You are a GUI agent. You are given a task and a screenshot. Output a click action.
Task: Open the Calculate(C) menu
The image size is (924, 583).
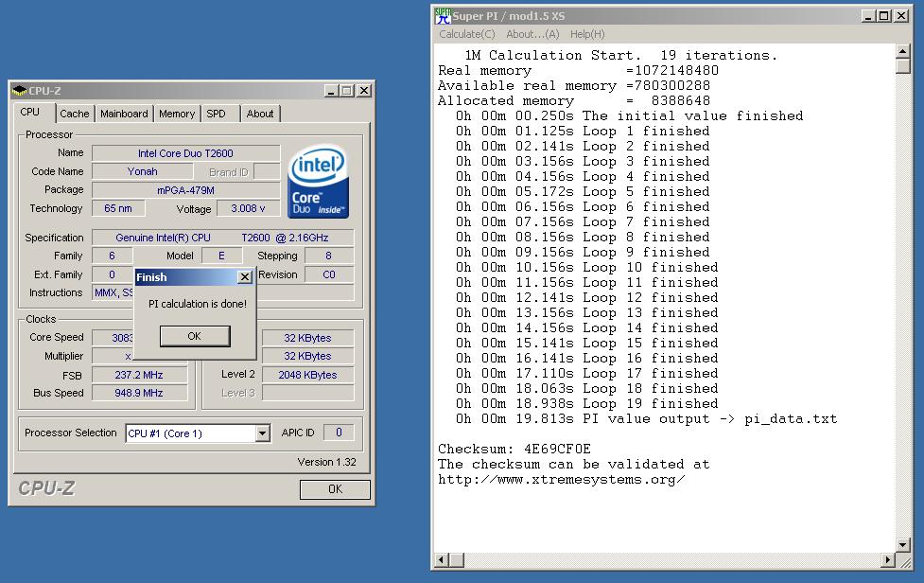tap(467, 34)
